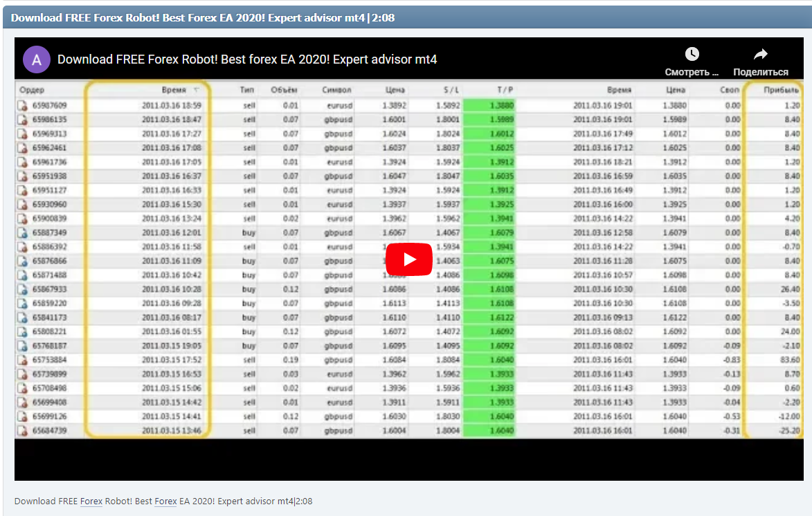This screenshot has height=516, width=812.
Task: Select the Тип column header
Action: pyautogui.click(x=246, y=89)
